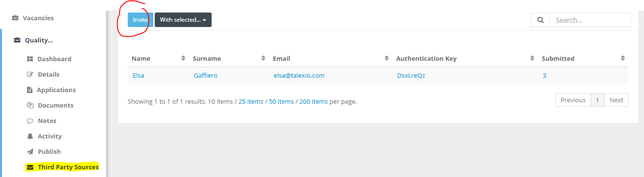The image size is (644, 177).
Task: Click the Applications file icon
Action: (30, 90)
